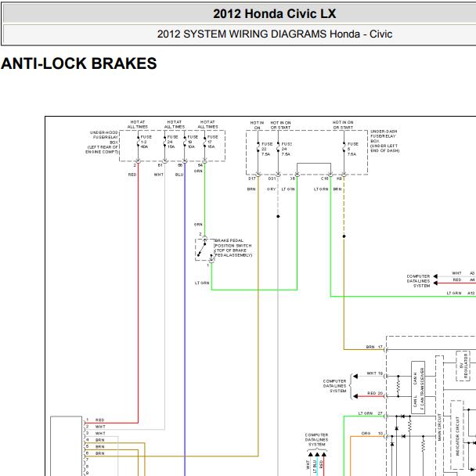Click 'COMPUTER DATA LINES SYSTEM' beside WHT 19
This screenshot has height=476, width=476.
point(334,386)
